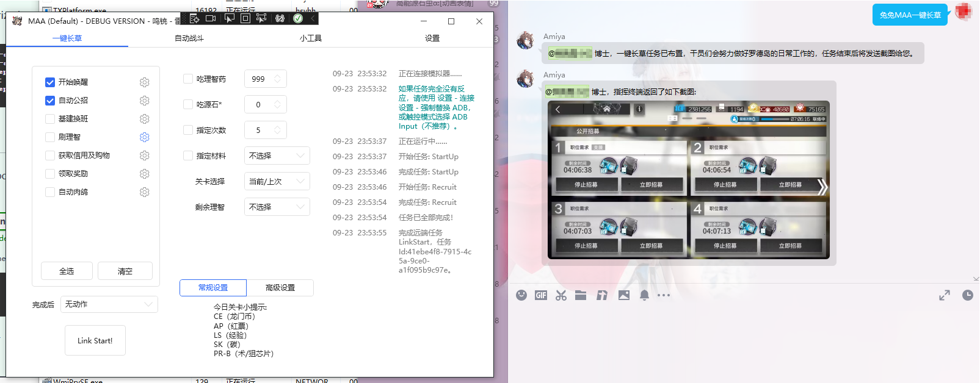Activate the Select Element cursor debug tool
This screenshot has height=383, width=980.
click(230, 18)
